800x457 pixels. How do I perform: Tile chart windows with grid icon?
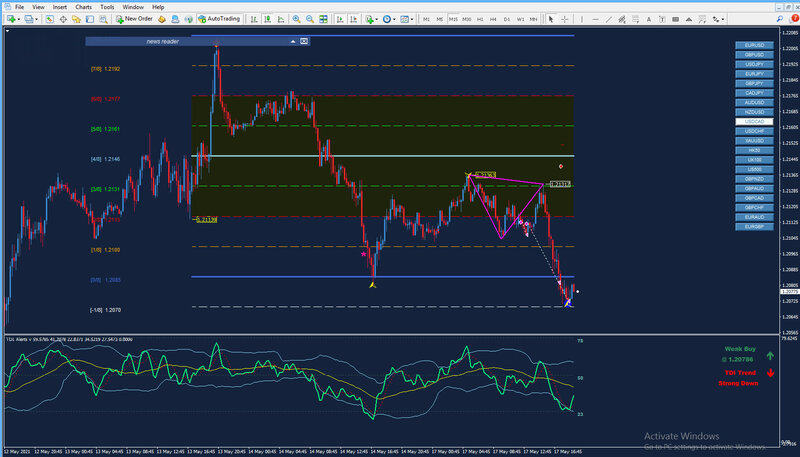[x=323, y=19]
